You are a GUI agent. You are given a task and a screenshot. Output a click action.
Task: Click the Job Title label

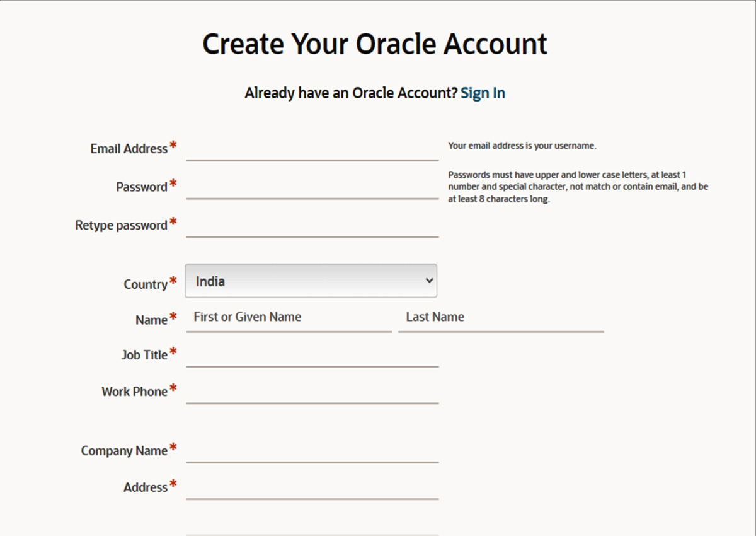coord(144,356)
